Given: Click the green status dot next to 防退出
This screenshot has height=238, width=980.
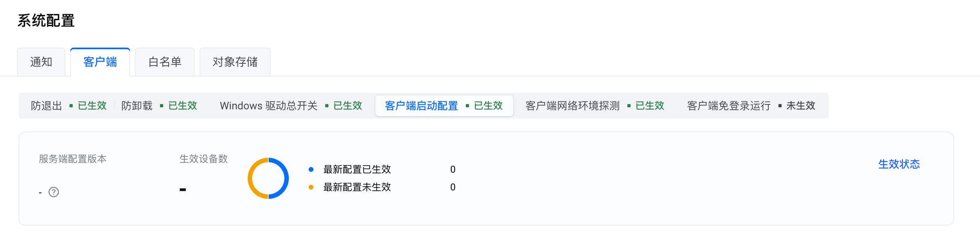Looking at the screenshot, I should 71,106.
